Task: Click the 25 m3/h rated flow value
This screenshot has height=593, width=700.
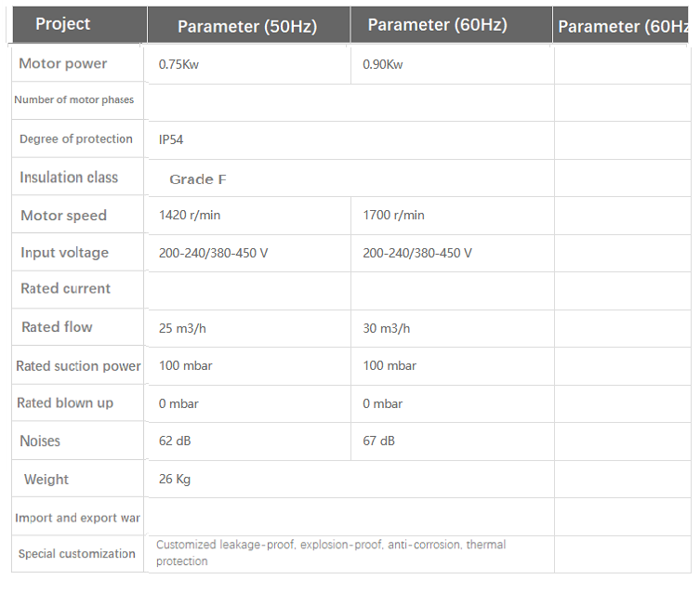Action: pyautogui.click(x=182, y=328)
